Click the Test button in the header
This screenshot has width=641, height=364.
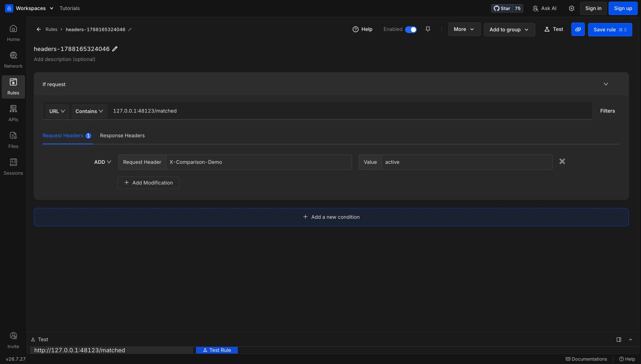click(554, 29)
